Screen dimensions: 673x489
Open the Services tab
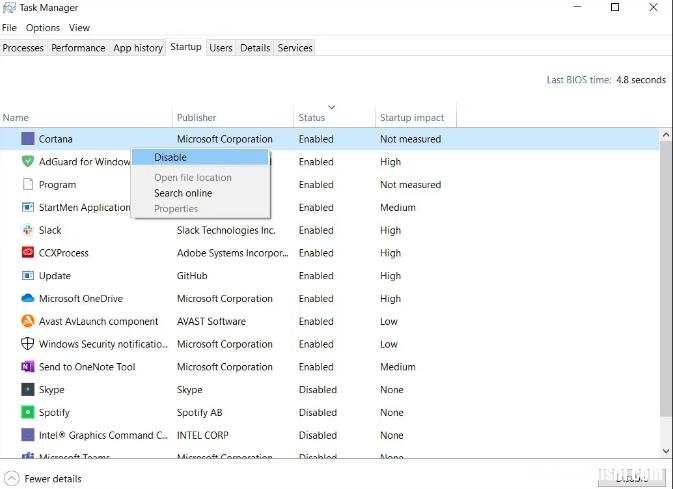(x=295, y=48)
